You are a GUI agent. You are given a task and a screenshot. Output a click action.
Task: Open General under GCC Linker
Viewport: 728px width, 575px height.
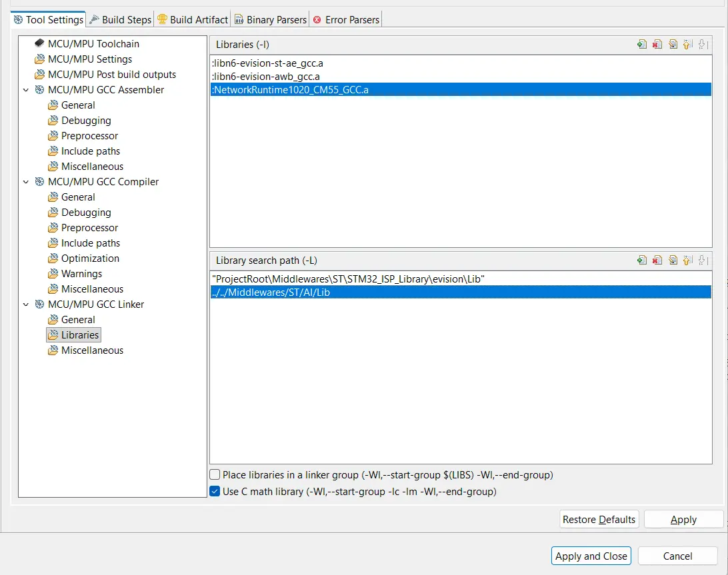[x=78, y=319]
